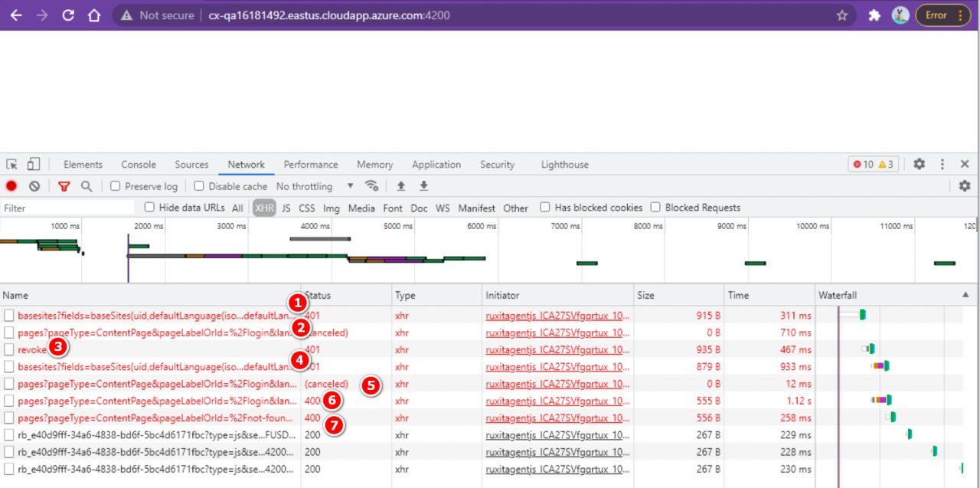
Task: Switch to the Console tab
Action: [139, 165]
